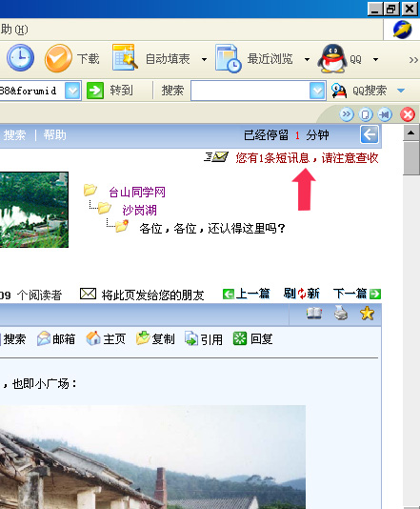Open the orange checkmark download icon
The height and width of the screenshot is (509, 420).
point(58,58)
